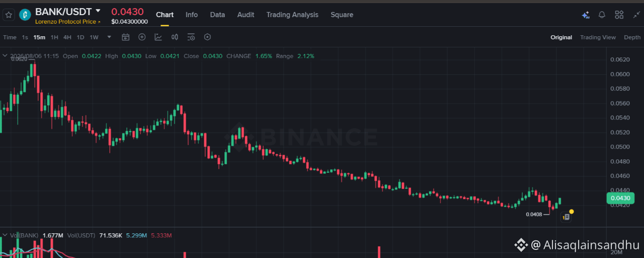644x258 pixels.
Task: Open the indicators line chart icon
Action: (x=158, y=37)
